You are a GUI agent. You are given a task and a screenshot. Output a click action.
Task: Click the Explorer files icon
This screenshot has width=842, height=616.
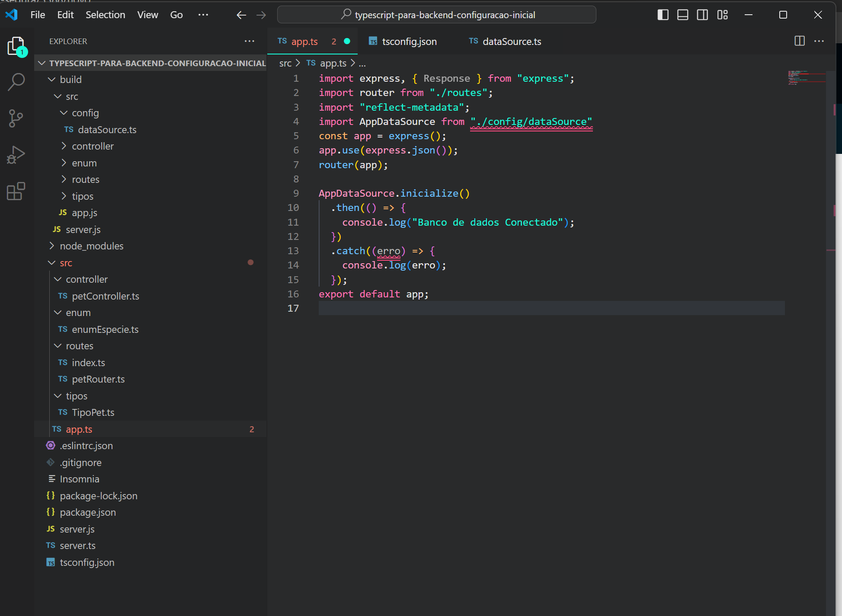click(x=16, y=45)
